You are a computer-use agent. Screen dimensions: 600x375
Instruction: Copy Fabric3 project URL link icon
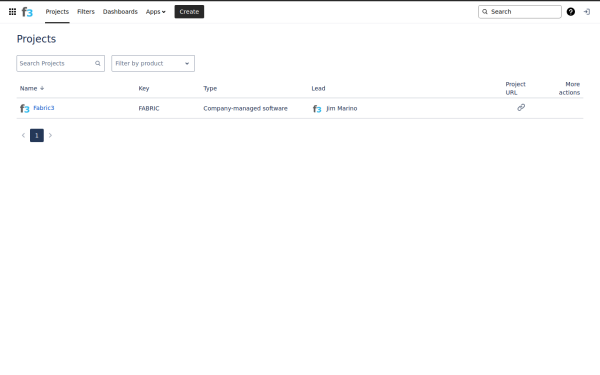click(521, 108)
